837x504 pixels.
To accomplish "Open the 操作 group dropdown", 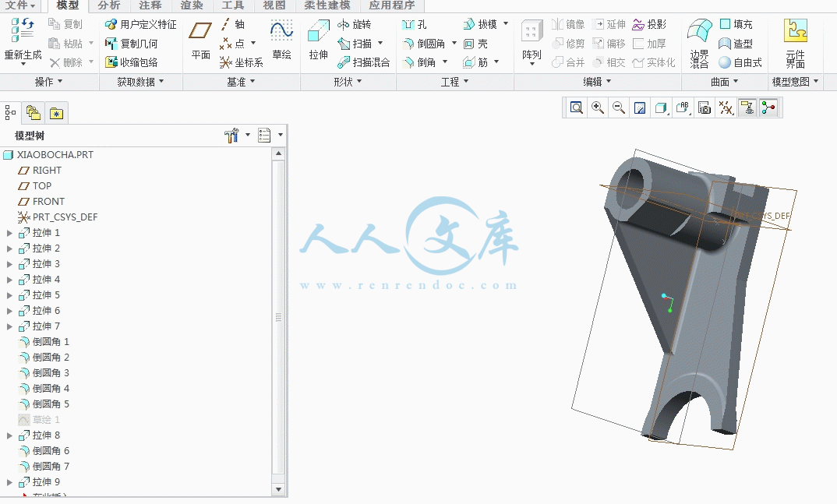I will [48, 82].
